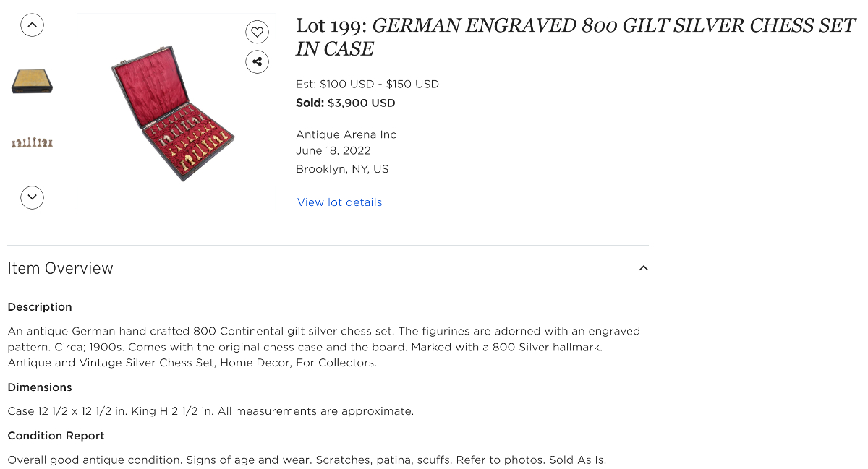Show previous thumbnails with up arrow
Image resolution: width=868 pixels, height=469 pixels.
pyautogui.click(x=32, y=25)
